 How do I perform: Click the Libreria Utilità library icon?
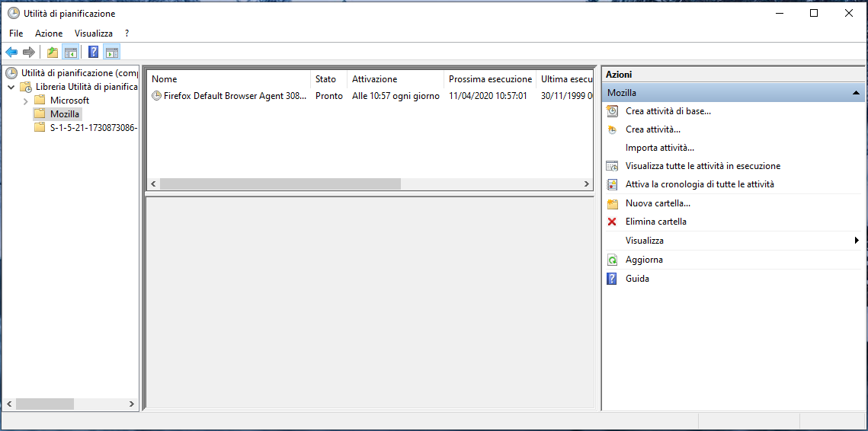pyautogui.click(x=26, y=87)
